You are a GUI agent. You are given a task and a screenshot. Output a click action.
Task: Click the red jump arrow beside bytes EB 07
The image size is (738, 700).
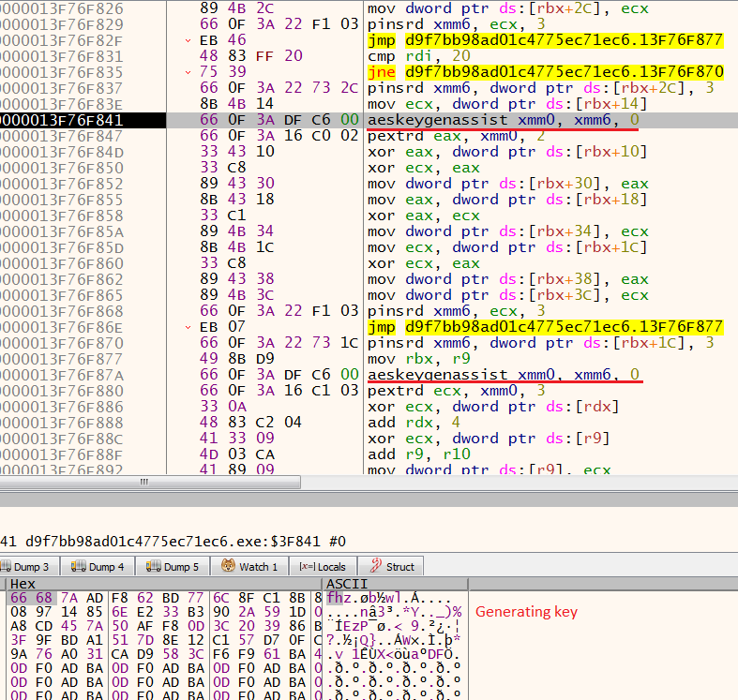[x=189, y=328]
